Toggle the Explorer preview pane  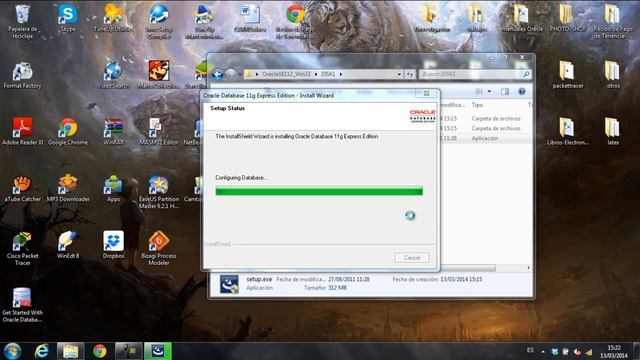[505, 91]
